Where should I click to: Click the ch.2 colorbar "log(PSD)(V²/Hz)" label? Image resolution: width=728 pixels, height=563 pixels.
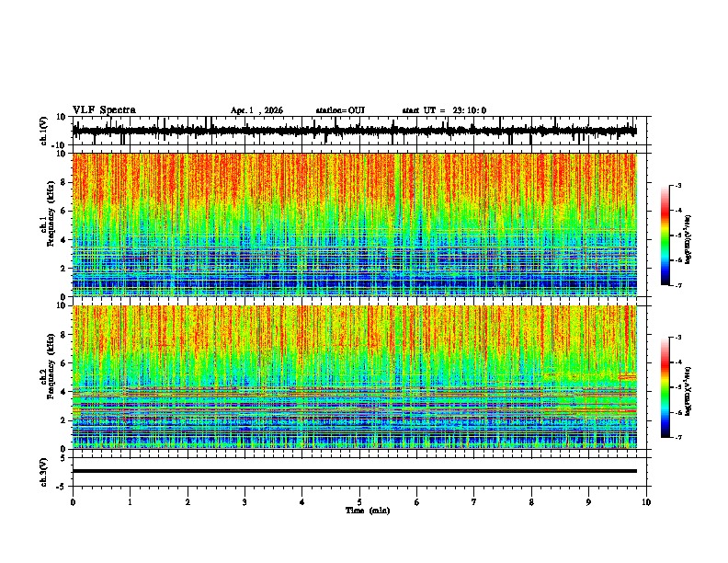point(688,391)
